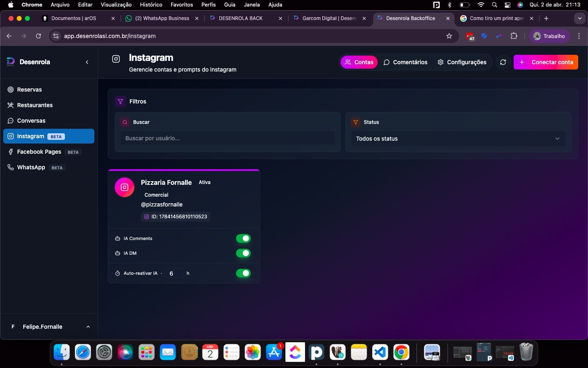Turn off the IA DM switch

click(243, 253)
